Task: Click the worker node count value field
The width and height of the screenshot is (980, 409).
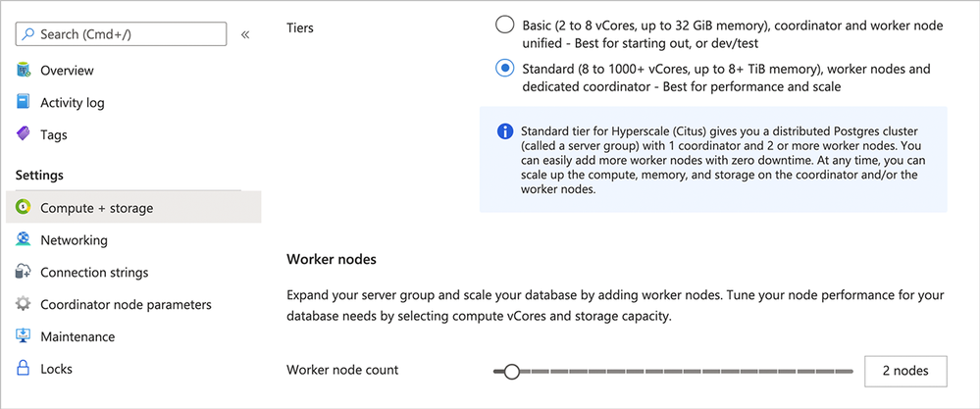Action: pyautogui.click(x=905, y=371)
